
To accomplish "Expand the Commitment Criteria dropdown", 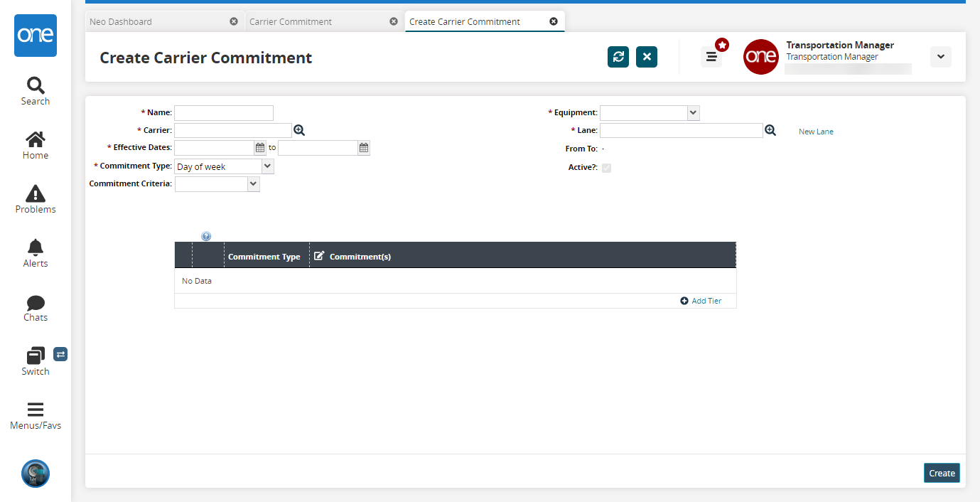I will [x=254, y=183].
